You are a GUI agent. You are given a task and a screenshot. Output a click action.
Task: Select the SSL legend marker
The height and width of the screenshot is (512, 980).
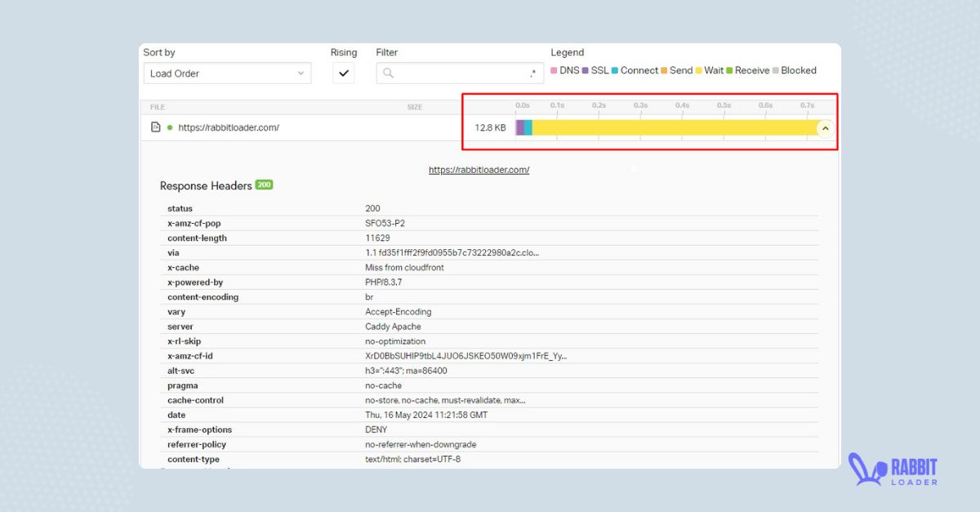tap(585, 70)
